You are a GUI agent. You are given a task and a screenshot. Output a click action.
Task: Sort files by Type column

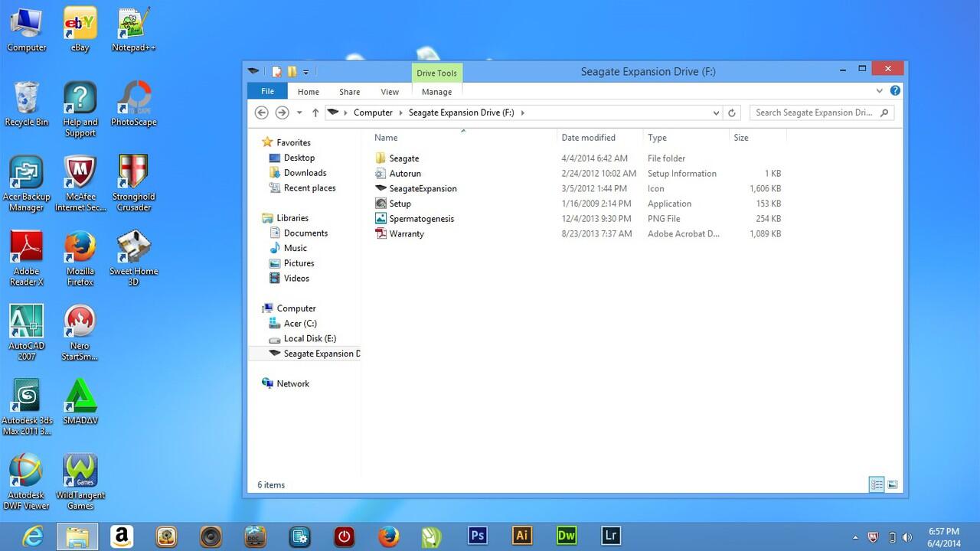point(657,138)
